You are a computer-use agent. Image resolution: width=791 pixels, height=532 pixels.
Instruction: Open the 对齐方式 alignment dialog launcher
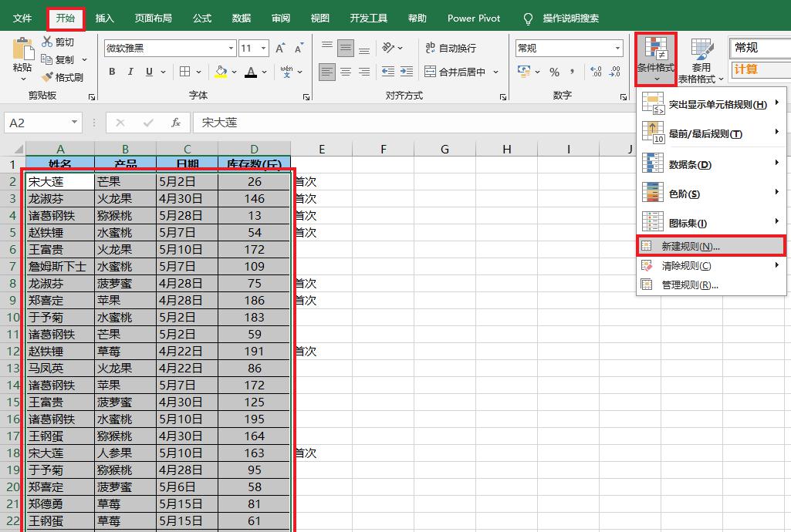[503, 96]
